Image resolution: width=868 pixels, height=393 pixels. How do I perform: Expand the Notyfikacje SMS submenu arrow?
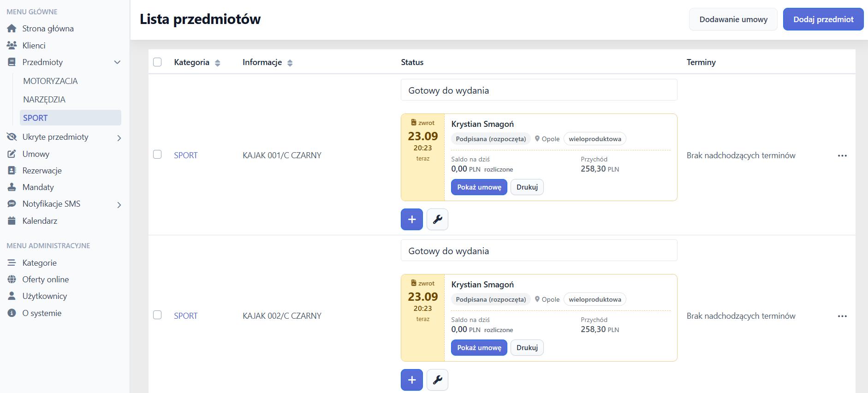point(119,205)
